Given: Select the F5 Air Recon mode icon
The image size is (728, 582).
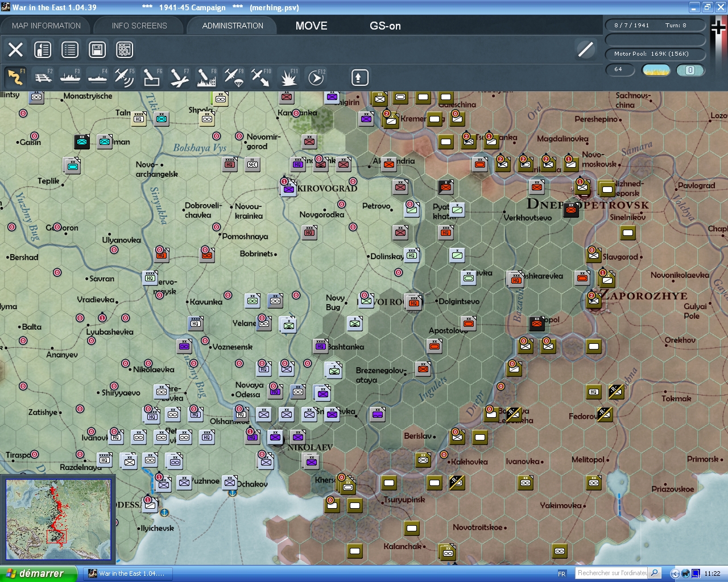Looking at the screenshot, I should coord(125,77).
